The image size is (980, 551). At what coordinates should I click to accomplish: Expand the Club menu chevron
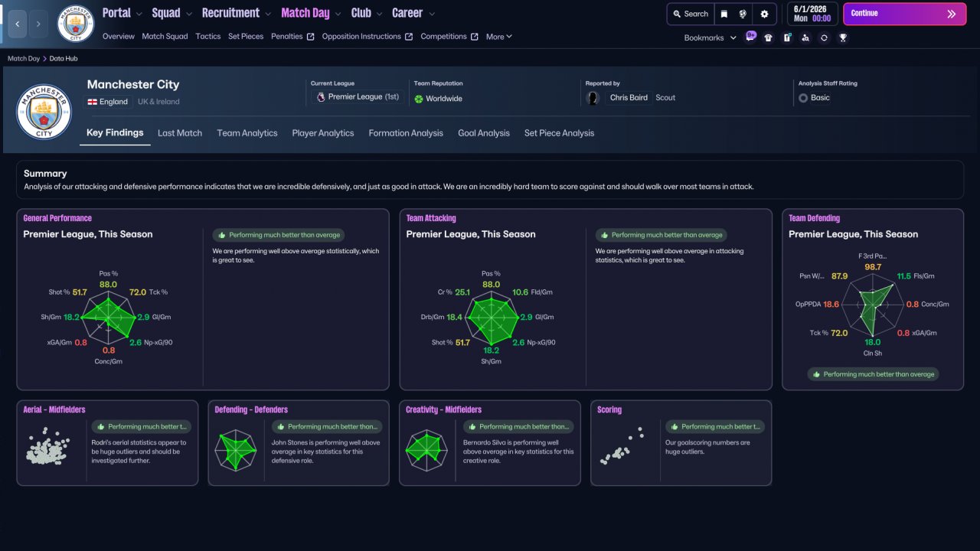(379, 14)
